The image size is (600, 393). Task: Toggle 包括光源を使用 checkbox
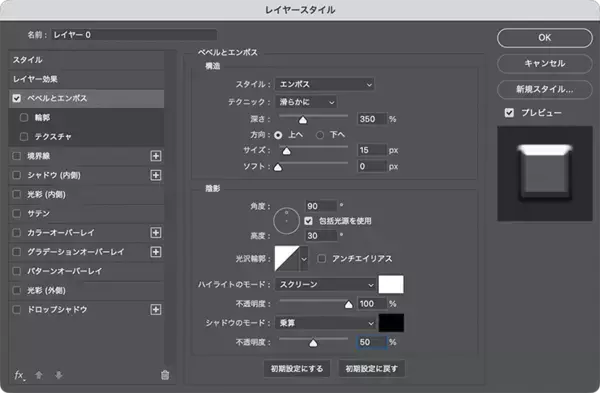308,221
